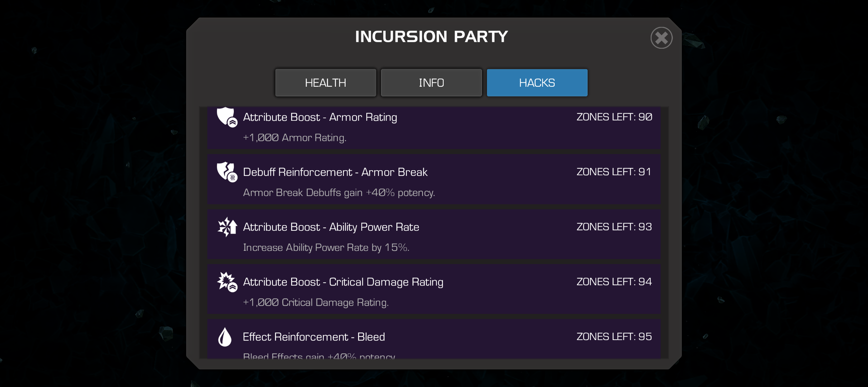The image size is (868, 387).
Task: Open the INFO tab
Action: pyautogui.click(x=431, y=83)
